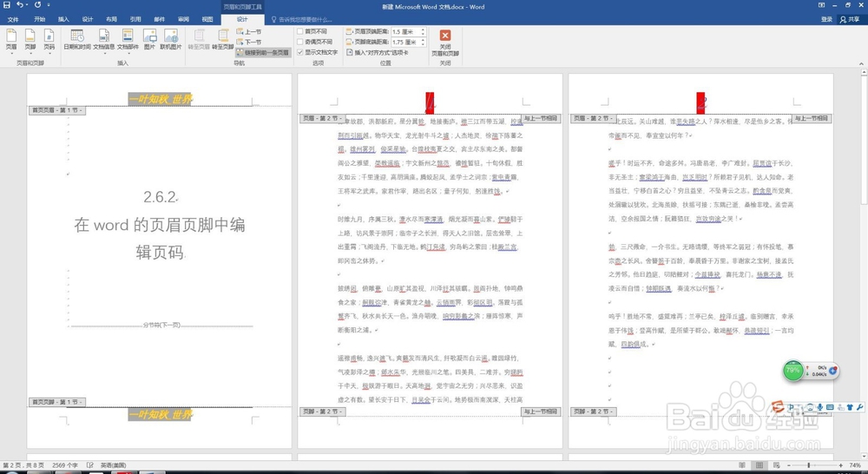This screenshot has height=474, width=868.
Task: Click 转至页脚 (Go to Footer)
Action: [x=222, y=40]
